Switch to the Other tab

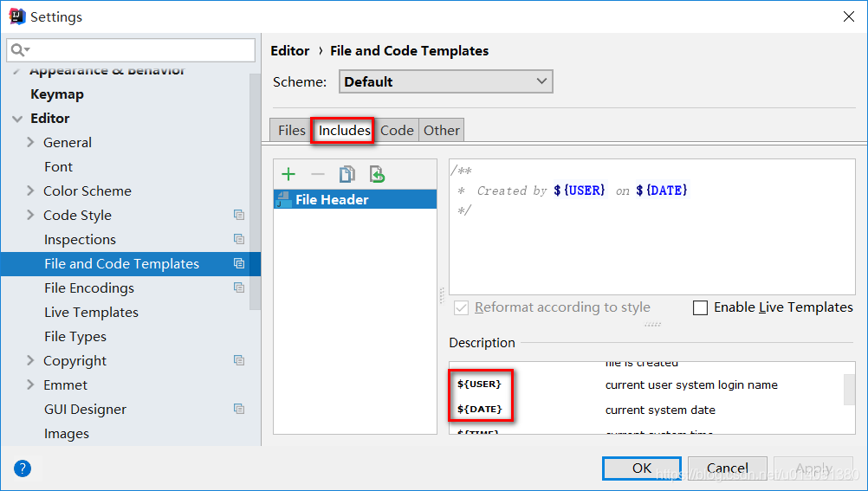click(x=441, y=130)
